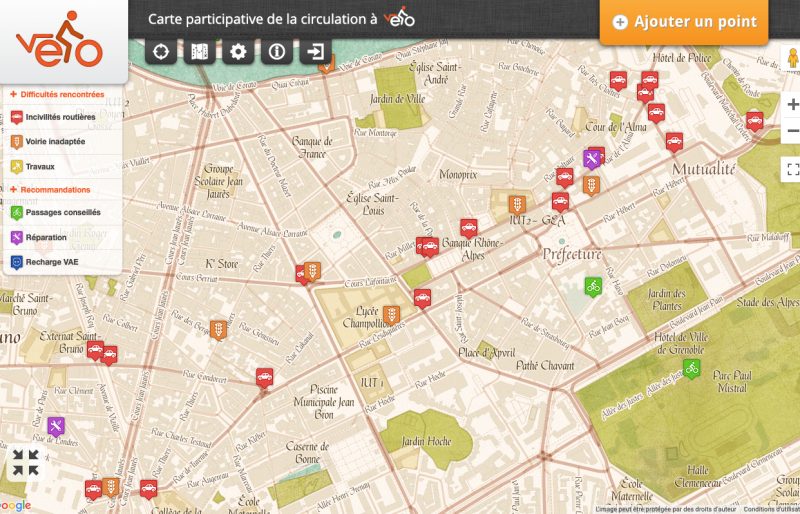Toggle the Réparation filter

[47, 237]
